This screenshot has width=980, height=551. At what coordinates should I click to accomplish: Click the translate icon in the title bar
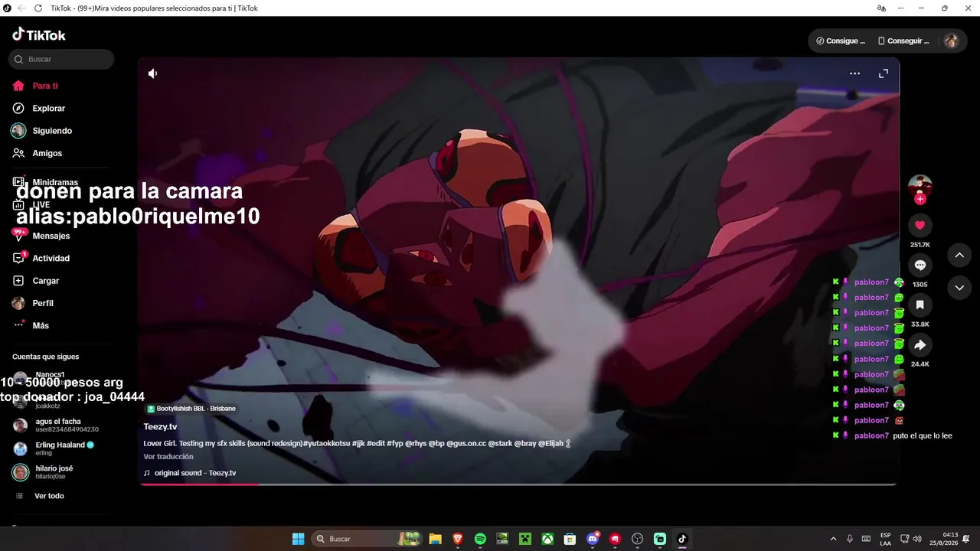point(881,8)
